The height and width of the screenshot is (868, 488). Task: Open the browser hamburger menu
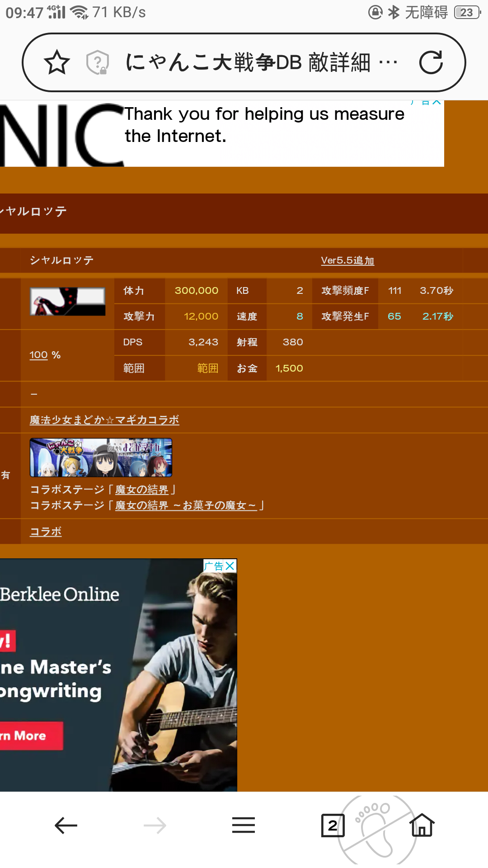pyautogui.click(x=244, y=826)
